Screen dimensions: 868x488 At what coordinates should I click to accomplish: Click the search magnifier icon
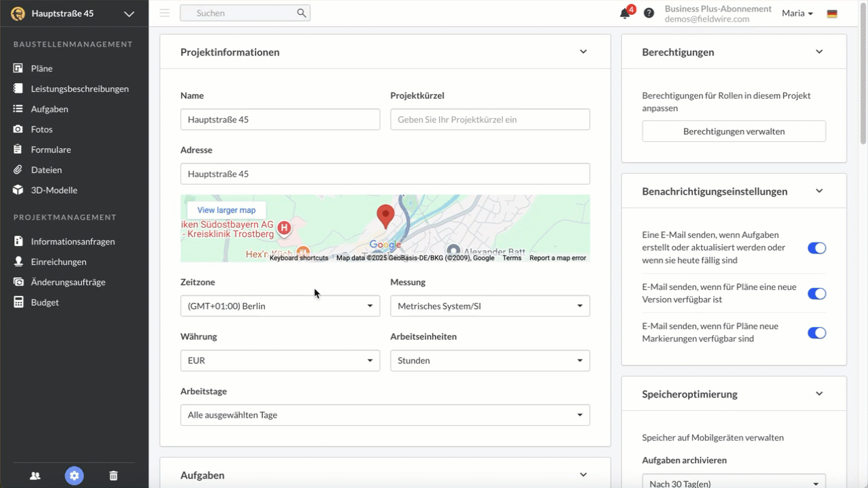302,13
